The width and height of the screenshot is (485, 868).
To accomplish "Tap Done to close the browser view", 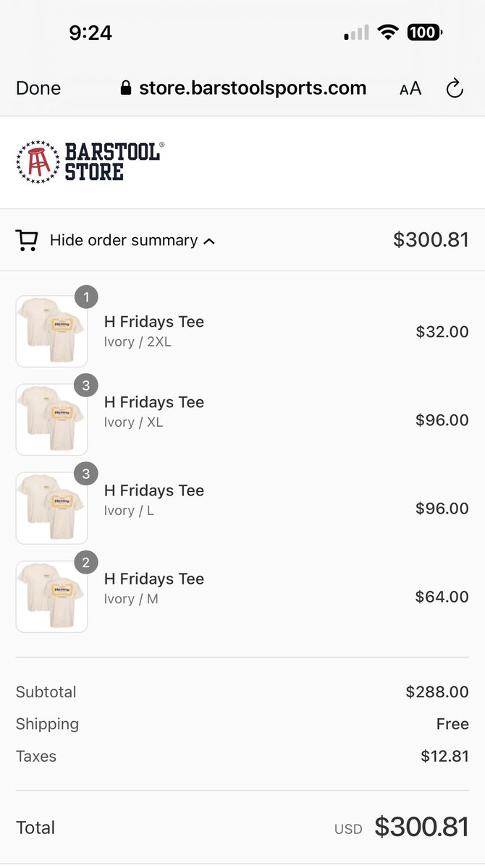I will click(38, 88).
